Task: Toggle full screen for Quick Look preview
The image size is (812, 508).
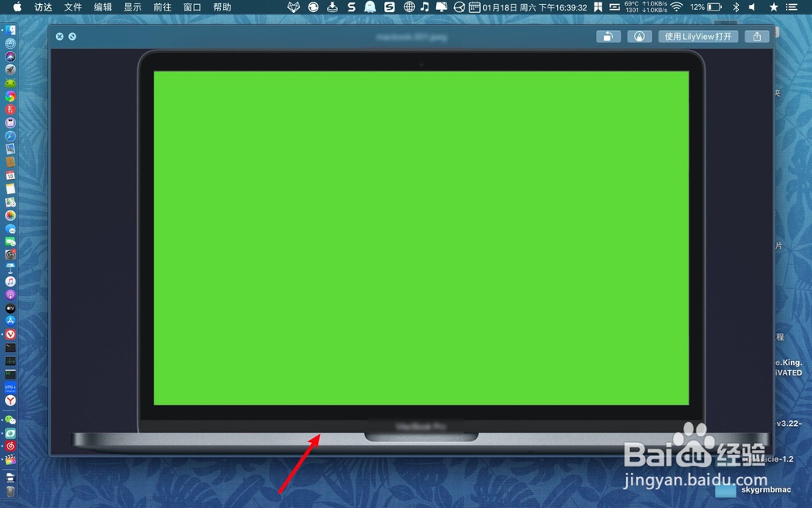Action: click(x=72, y=37)
